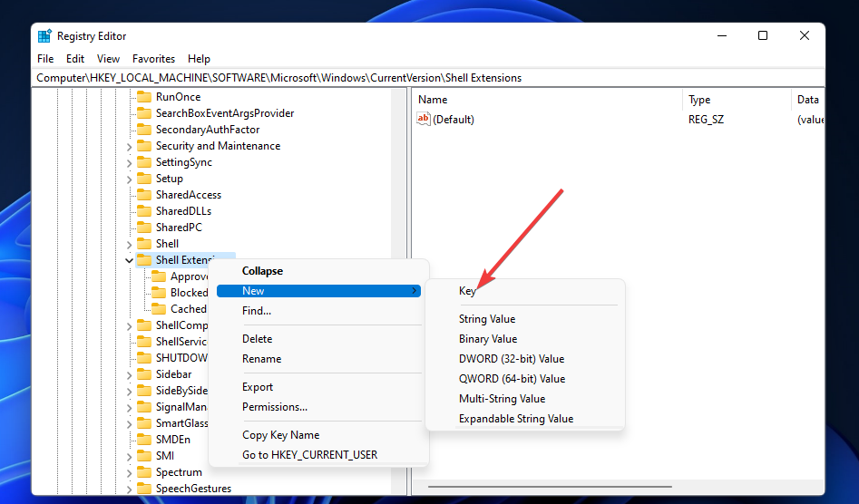The height and width of the screenshot is (504, 859).
Task: Collapse the Shell Extensions key arrow
Action: [130, 260]
